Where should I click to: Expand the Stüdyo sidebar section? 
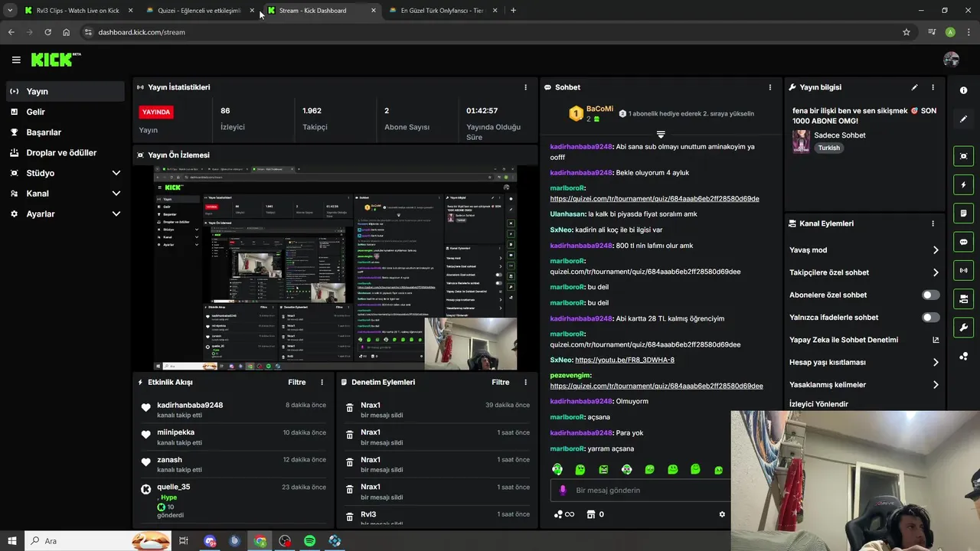point(116,173)
